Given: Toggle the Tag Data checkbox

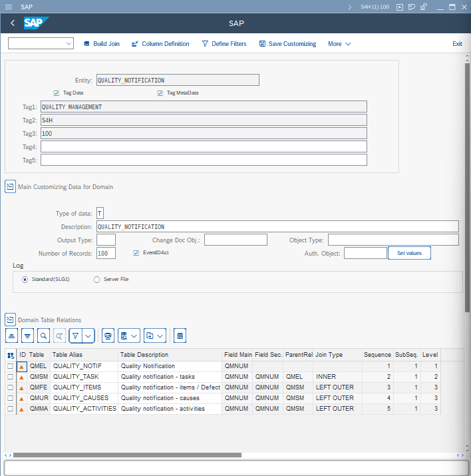Looking at the screenshot, I should click(x=57, y=93).
